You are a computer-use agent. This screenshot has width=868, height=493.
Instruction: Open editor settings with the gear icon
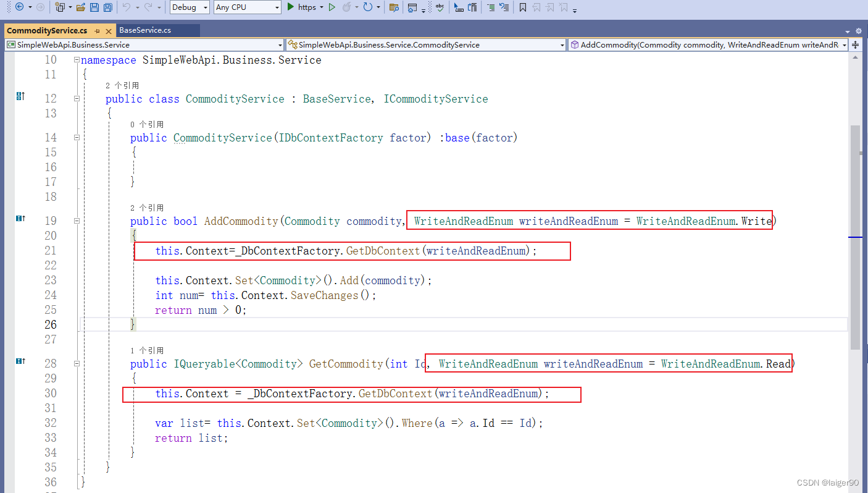click(859, 30)
